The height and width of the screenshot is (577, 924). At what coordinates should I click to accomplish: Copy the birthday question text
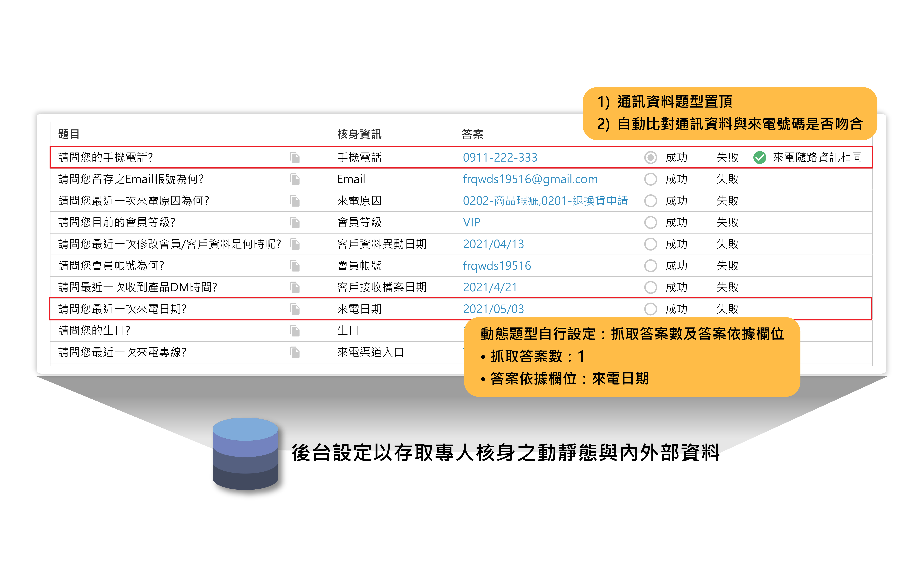click(x=294, y=330)
